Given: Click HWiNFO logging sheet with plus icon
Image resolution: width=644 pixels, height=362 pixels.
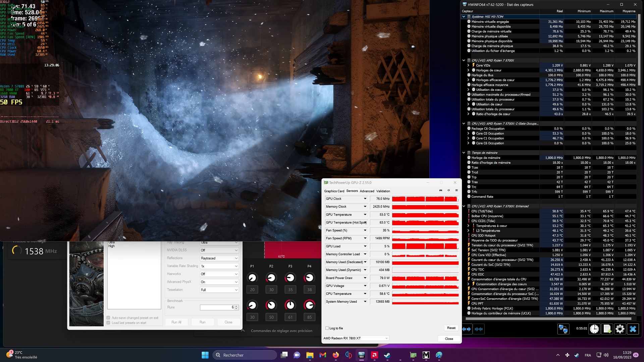Looking at the screenshot, I should pyautogui.click(x=607, y=329).
